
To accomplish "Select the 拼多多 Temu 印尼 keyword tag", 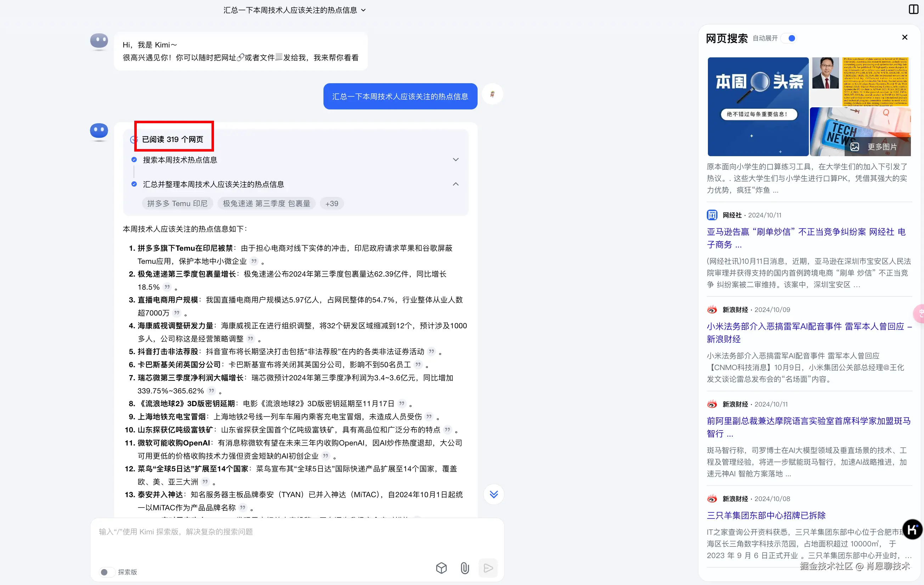I will point(177,203).
